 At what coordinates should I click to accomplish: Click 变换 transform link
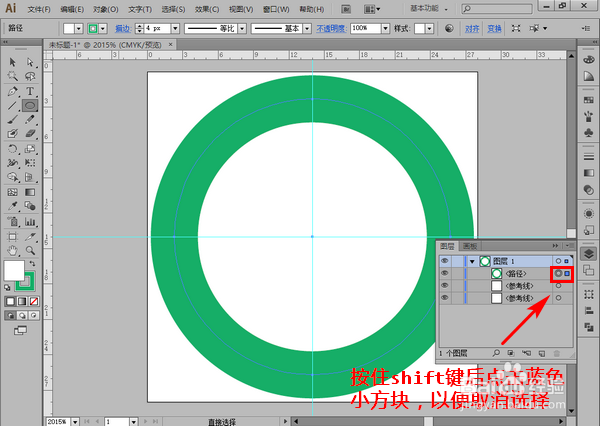point(494,28)
